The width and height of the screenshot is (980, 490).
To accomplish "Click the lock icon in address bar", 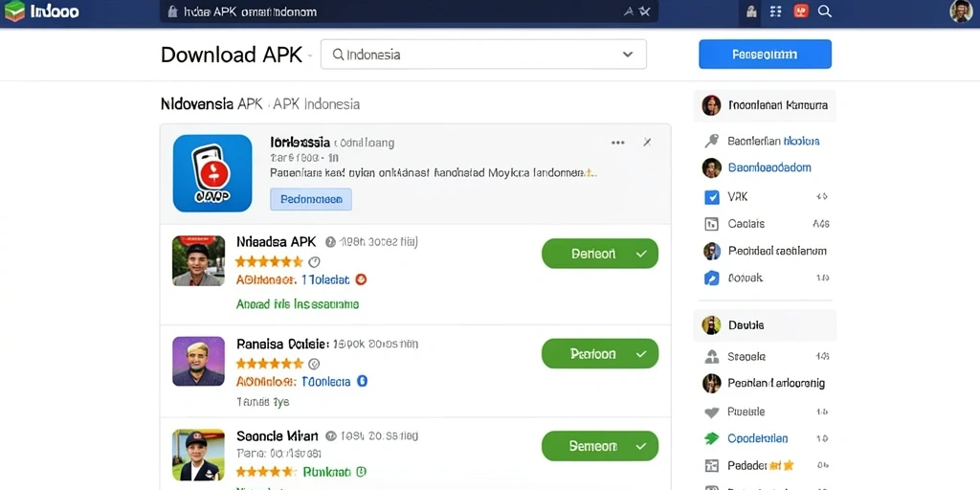I will pos(173,11).
